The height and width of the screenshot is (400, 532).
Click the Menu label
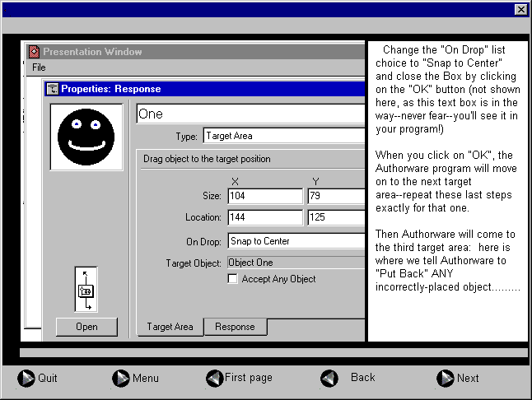coord(146,378)
